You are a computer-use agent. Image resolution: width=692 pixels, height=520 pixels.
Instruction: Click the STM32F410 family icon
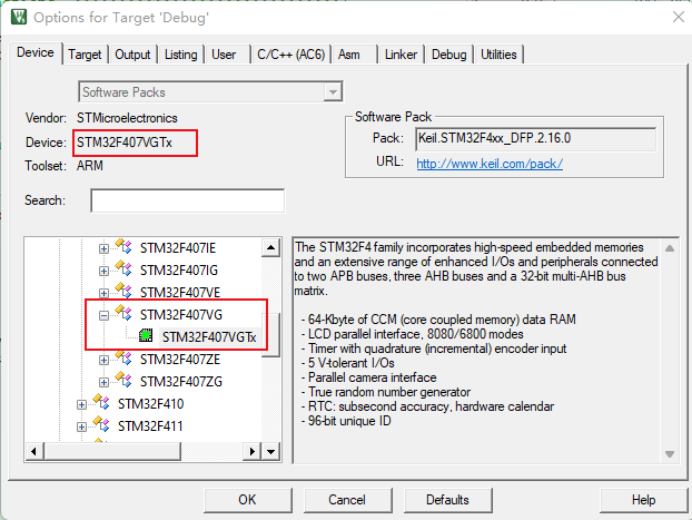click(101, 404)
